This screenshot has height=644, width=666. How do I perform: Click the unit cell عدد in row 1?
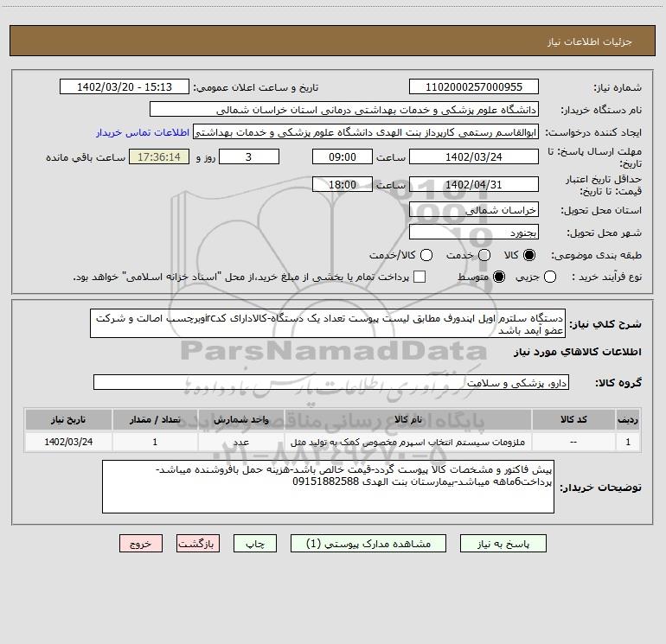(x=240, y=443)
